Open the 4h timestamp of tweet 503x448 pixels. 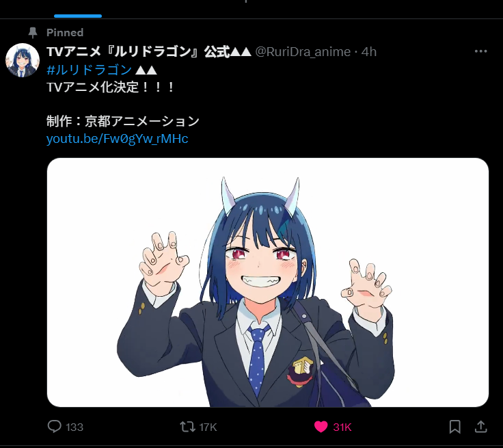pos(369,52)
